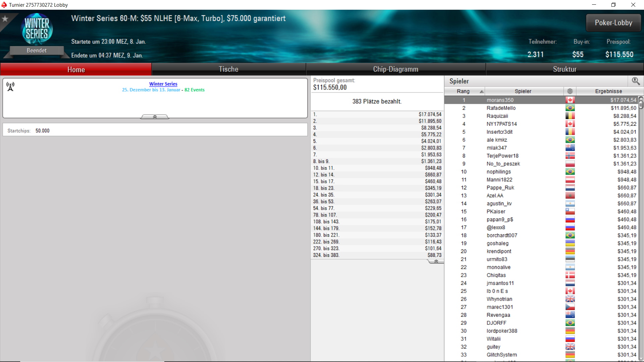Collapse the payout list with chevron
Screen dimensions: 644x362
tap(436, 261)
